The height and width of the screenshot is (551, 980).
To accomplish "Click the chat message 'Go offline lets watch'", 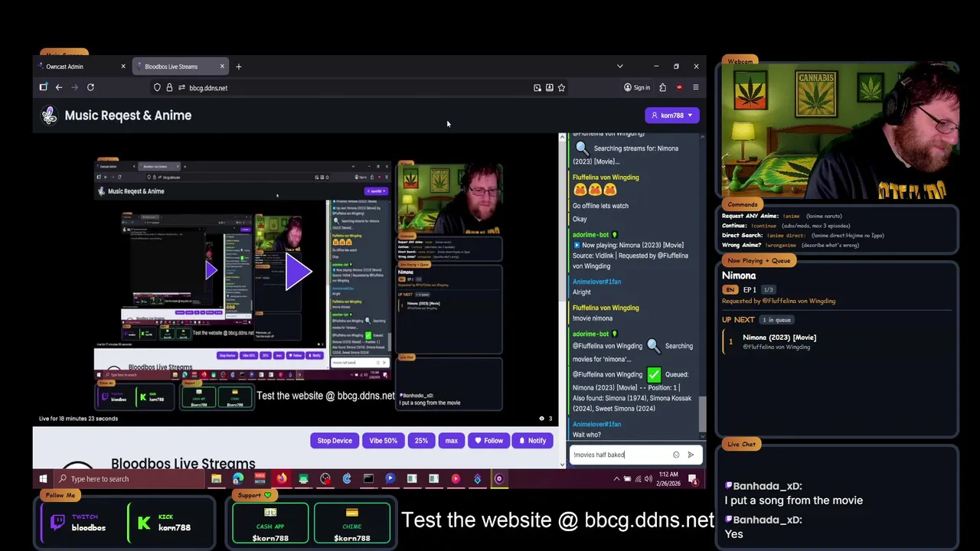I will point(600,206).
